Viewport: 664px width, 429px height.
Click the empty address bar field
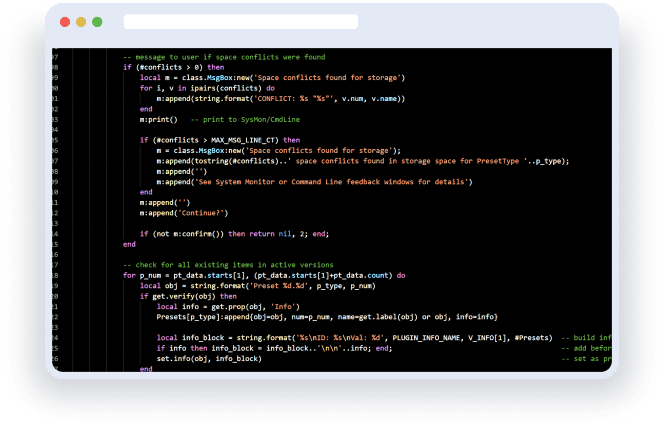(x=241, y=22)
